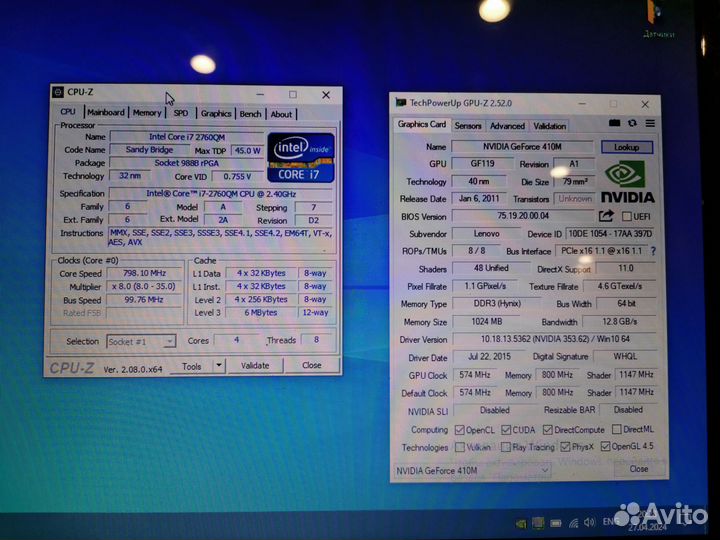Click the Intel Core i7 logo

[301, 158]
